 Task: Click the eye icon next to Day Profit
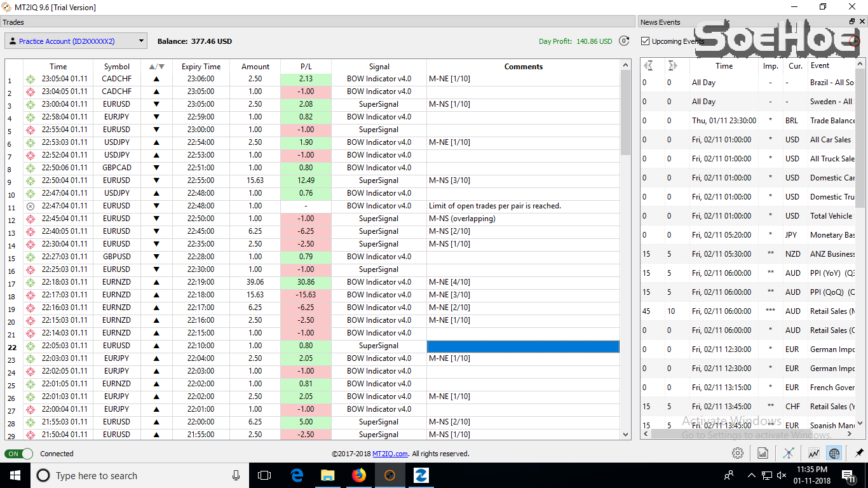click(x=623, y=41)
